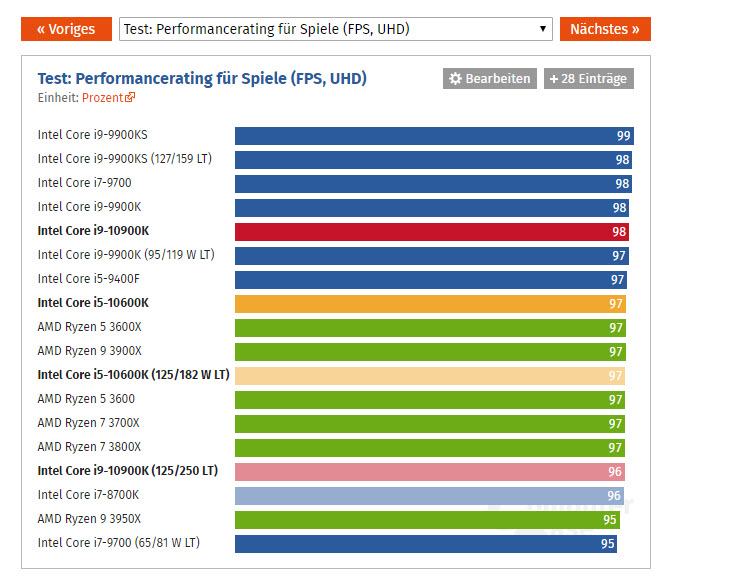Screen dimensions: 753x578
Task: Select Intel Core i7-9700 (65/81 W LT) label
Action: 119,543
